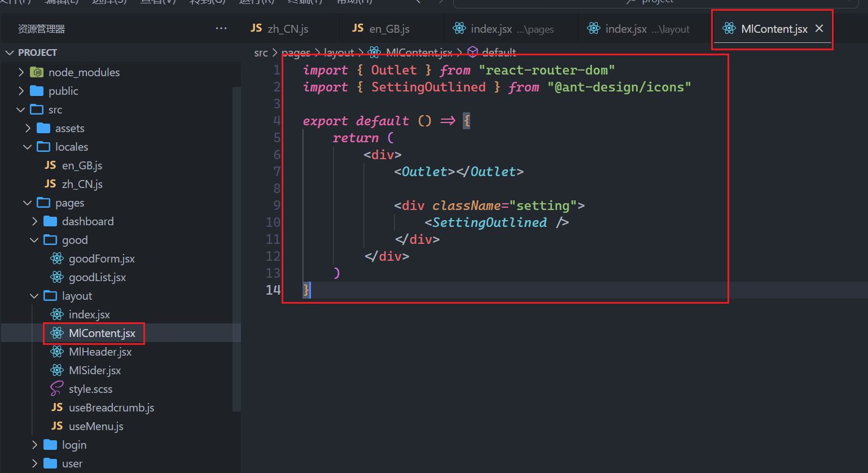
Task: Click the SettingOutlined import name on line 2
Action: [428, 87]
